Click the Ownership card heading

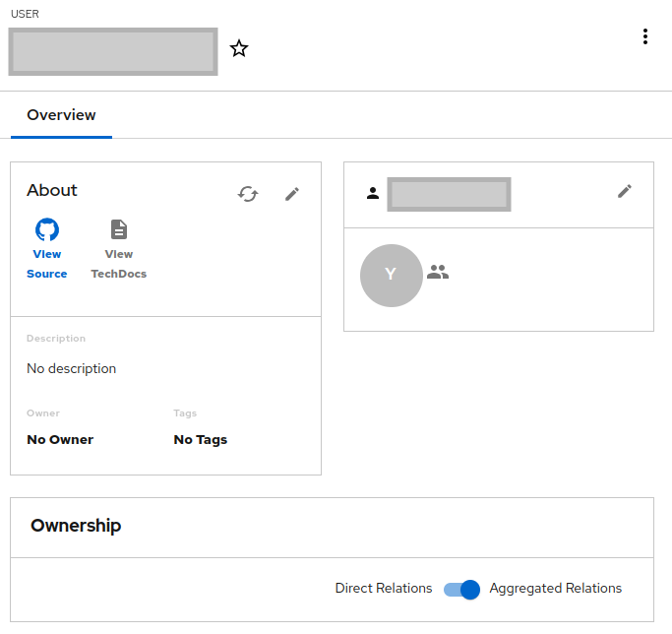click(76, 526)
